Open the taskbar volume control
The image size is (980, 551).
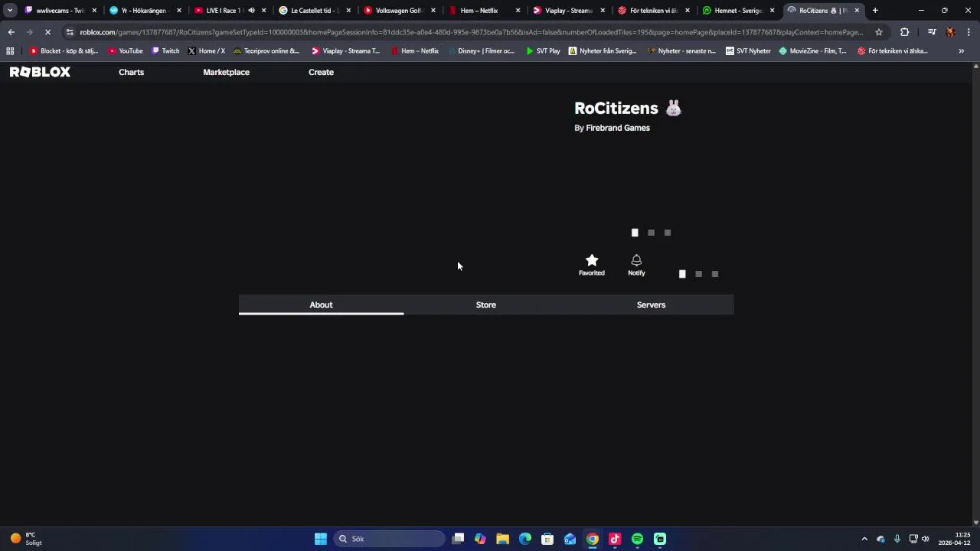(x=925, y=539)
